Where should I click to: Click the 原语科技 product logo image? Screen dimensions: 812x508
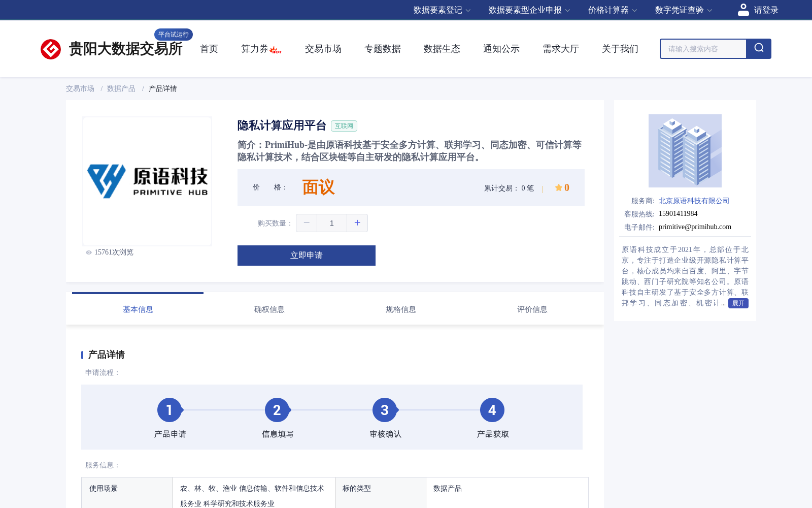pos(147,181)
